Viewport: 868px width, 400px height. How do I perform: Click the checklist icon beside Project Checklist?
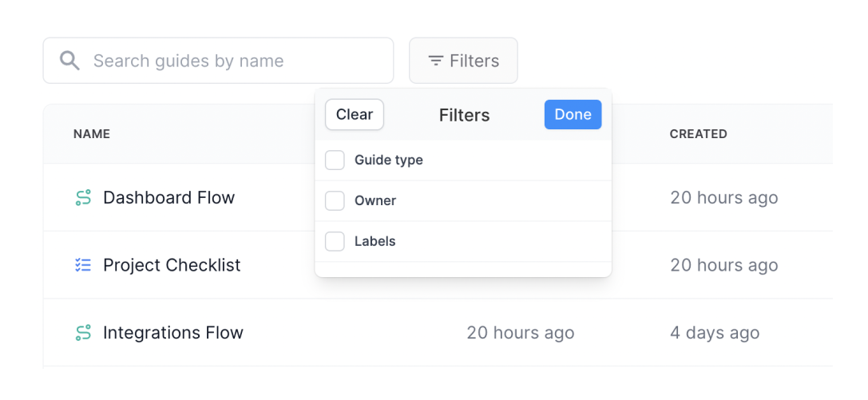coord(83,265)
